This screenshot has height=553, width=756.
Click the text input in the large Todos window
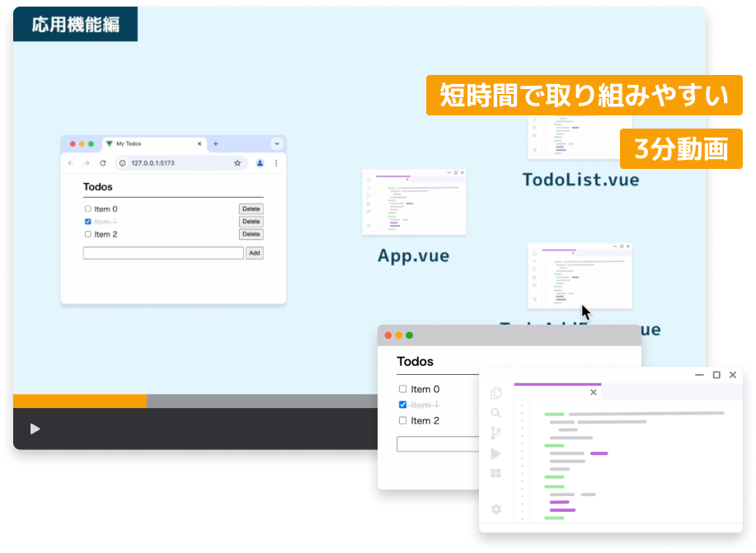tap(439, 444)
